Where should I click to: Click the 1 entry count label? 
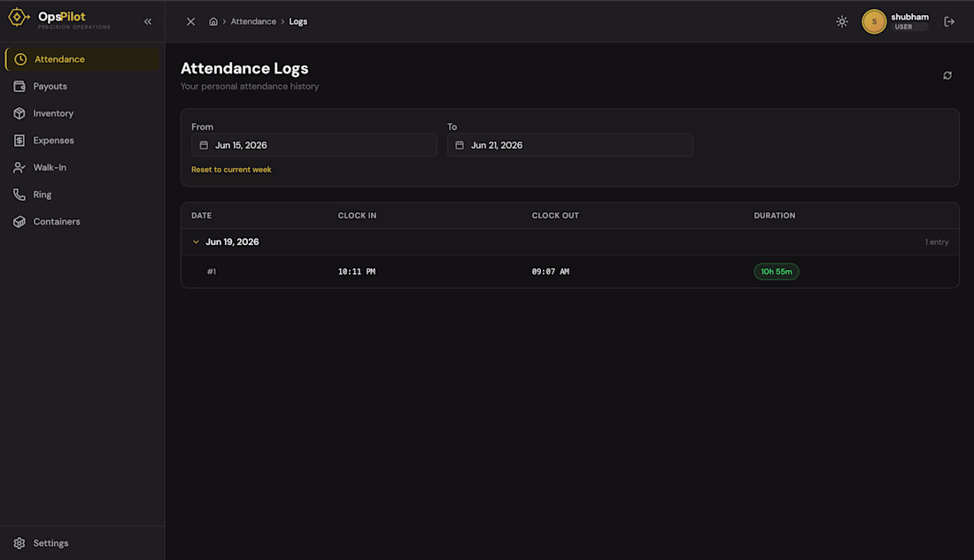point(937,242)
